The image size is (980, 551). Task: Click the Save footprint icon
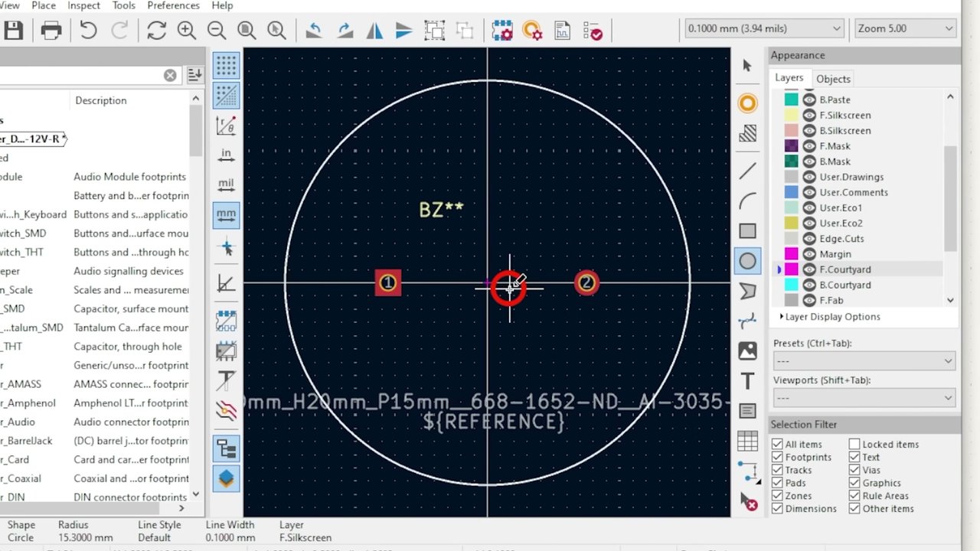coord(14,30)
